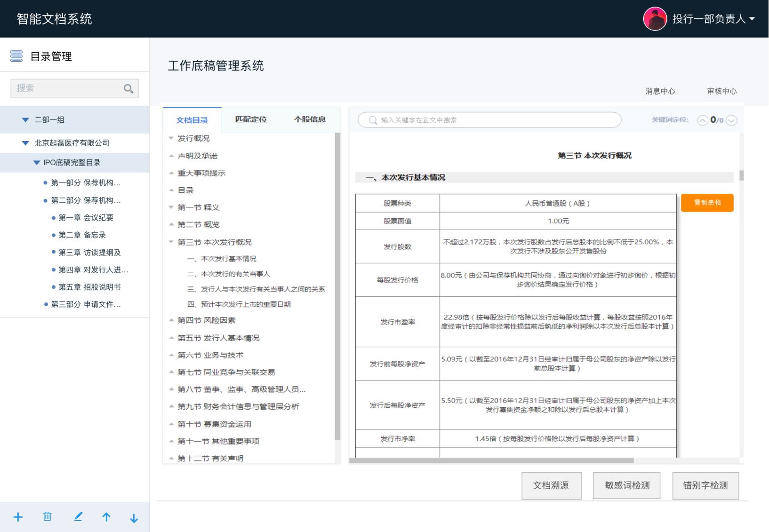Click the 文档溯源 button
Screen dimensions: 769x532
click(551, 485)
